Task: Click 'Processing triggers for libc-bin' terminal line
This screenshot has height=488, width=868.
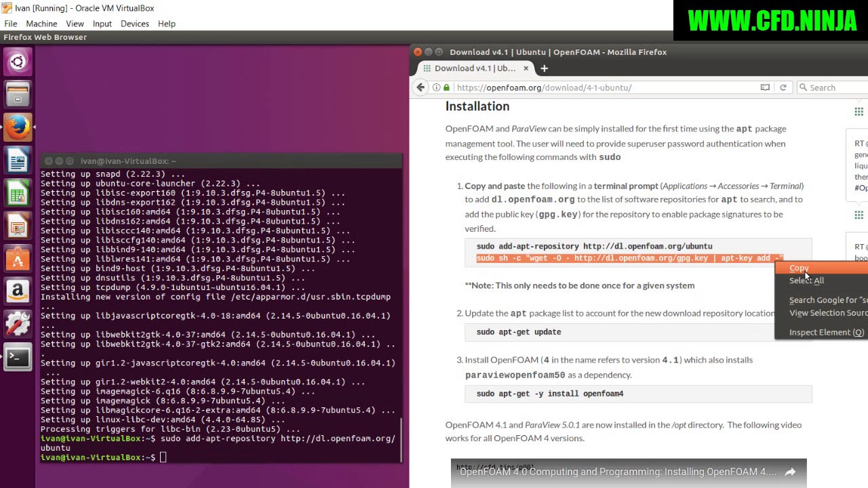Action: click(170, 429)
